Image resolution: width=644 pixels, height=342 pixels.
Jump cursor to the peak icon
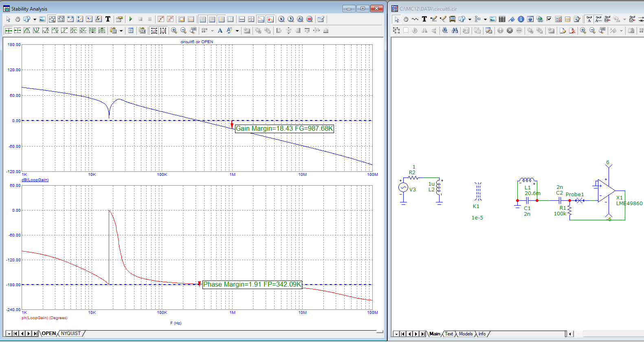27,31
